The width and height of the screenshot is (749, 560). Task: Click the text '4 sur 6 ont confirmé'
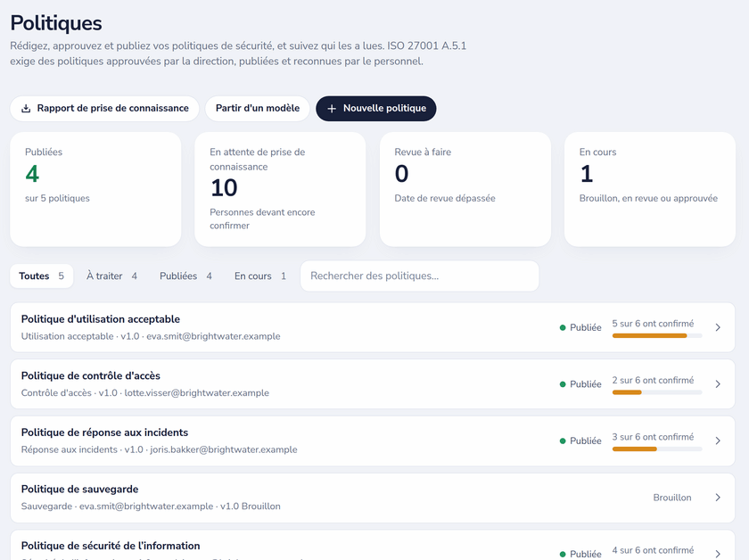pos(653,550)
